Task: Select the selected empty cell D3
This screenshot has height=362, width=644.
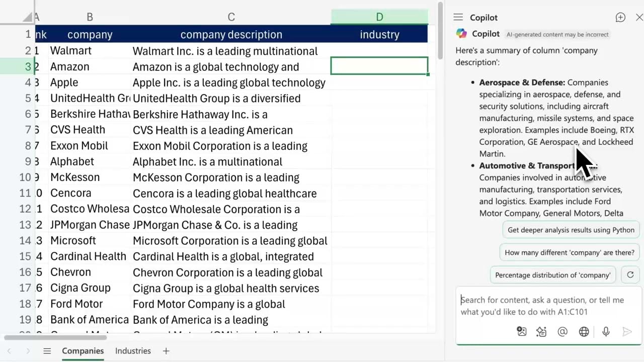Action: 379,66
